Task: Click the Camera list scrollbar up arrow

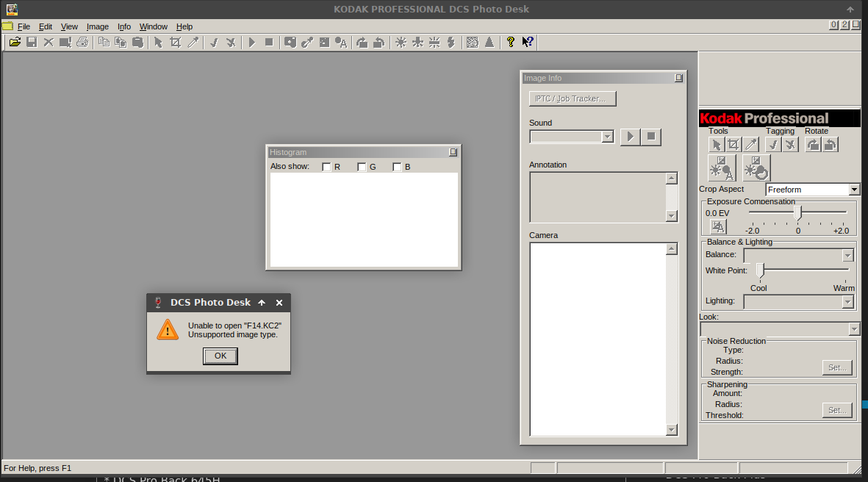Action: pyautogui.click(x=672, y=249)
